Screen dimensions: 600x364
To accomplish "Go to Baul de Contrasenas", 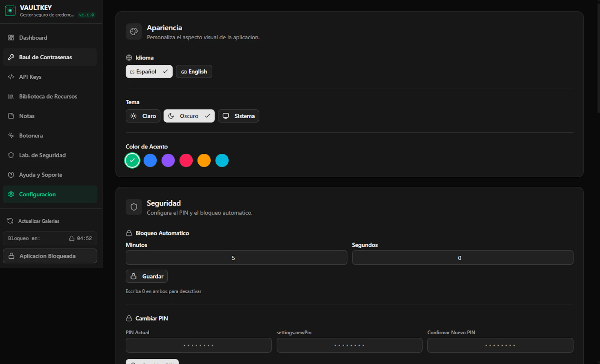I will (x=50, y=57).
